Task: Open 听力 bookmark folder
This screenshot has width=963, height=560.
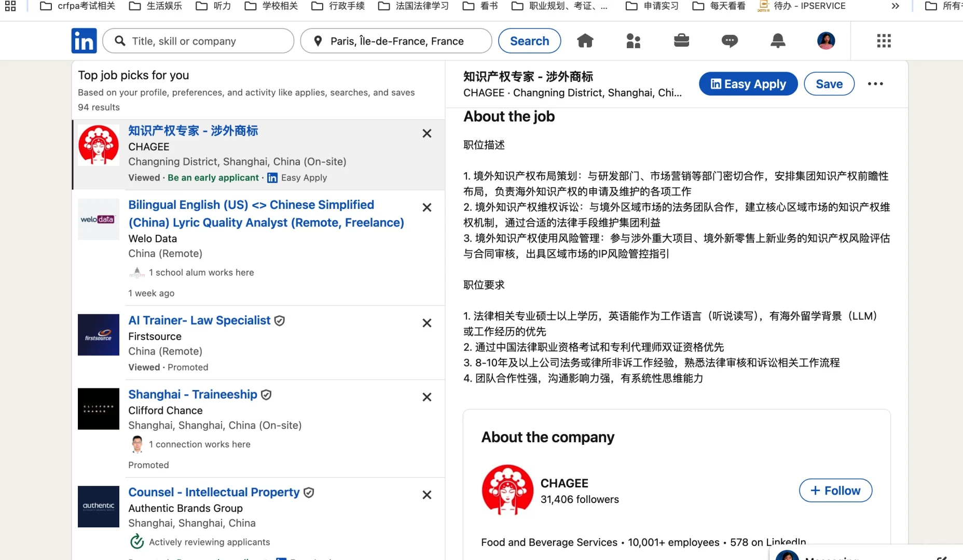Action: 213,6
